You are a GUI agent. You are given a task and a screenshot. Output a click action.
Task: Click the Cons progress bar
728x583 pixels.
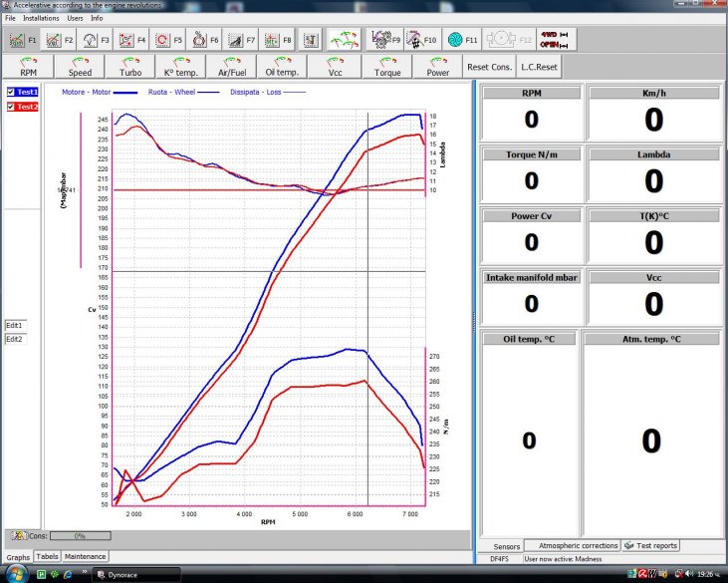pyautogui.click(x=81, y=536)
